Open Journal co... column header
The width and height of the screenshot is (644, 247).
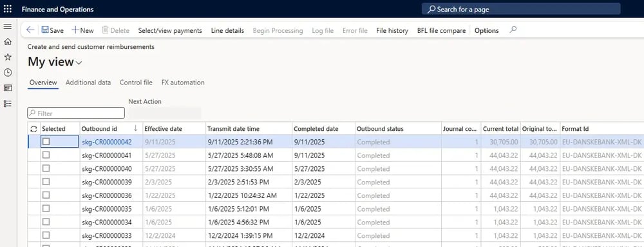point(460,128)
